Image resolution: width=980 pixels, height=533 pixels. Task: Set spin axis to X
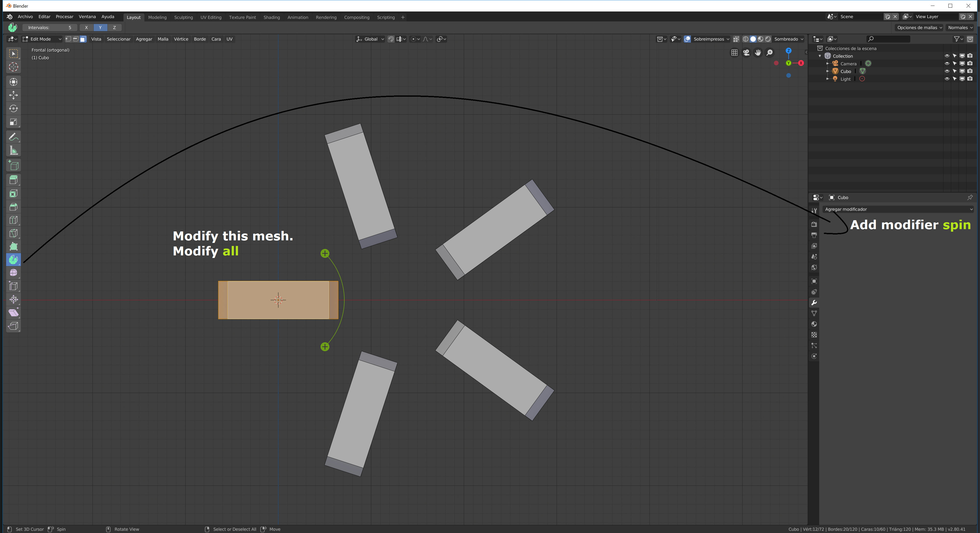pyautogui.click(x=86, y=27)
